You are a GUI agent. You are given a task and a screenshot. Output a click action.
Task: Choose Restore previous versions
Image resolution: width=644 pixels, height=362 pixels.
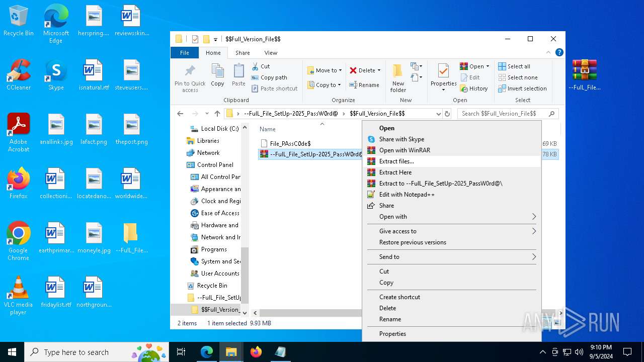click(451, 242)
